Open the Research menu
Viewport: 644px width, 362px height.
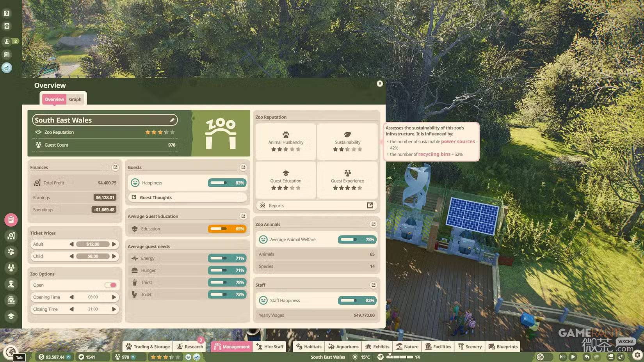coord(190,346)
